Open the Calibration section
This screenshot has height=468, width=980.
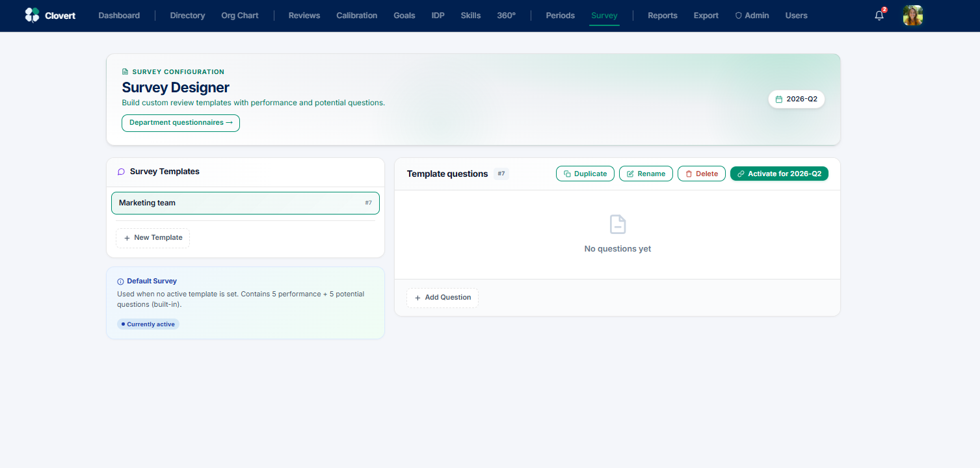(356, 16)
